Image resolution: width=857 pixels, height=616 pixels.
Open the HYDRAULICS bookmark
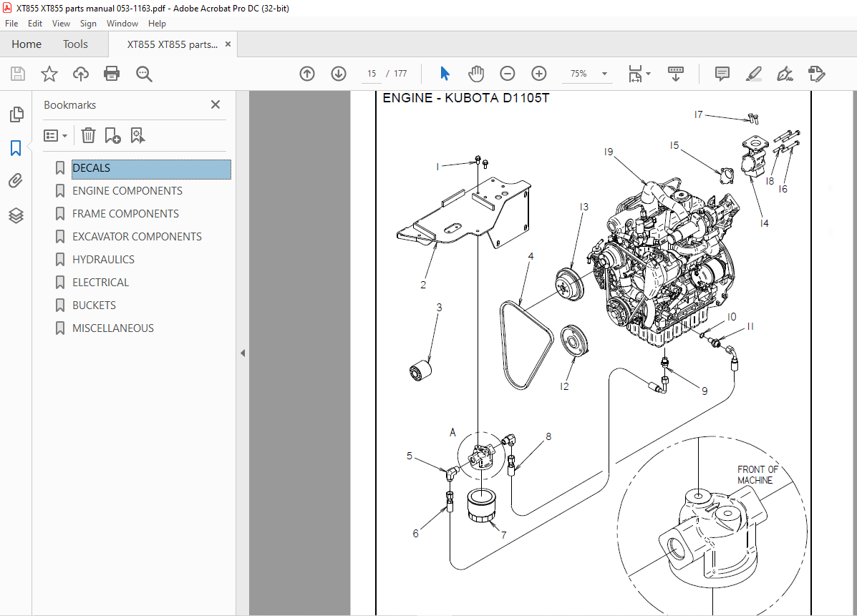point(103,260)
